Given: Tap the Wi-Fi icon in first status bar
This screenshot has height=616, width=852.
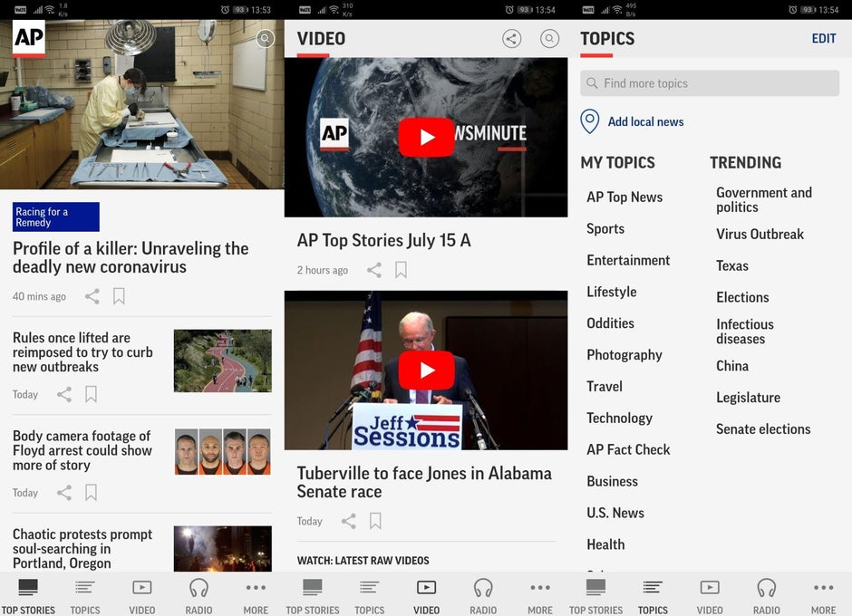Looking at the screenshot, I should pos(50,10).
